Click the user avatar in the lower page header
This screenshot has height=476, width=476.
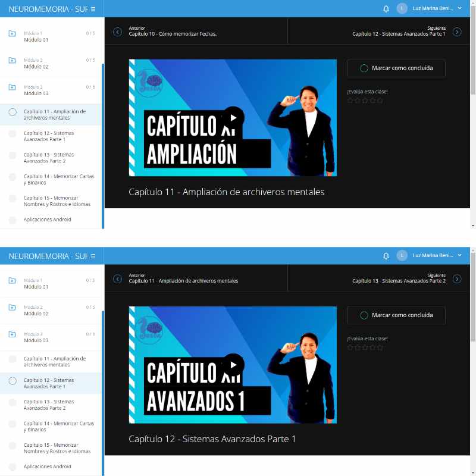point(402,256)
